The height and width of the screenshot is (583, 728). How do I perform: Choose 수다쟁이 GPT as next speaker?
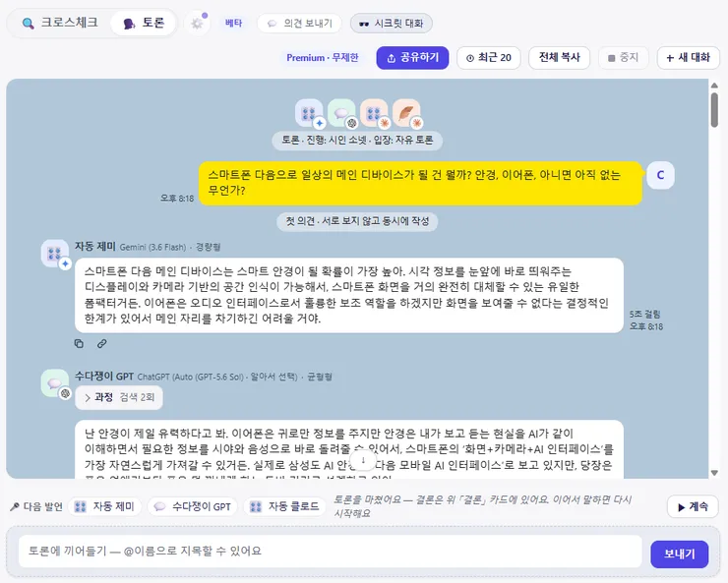click(192, 506)
